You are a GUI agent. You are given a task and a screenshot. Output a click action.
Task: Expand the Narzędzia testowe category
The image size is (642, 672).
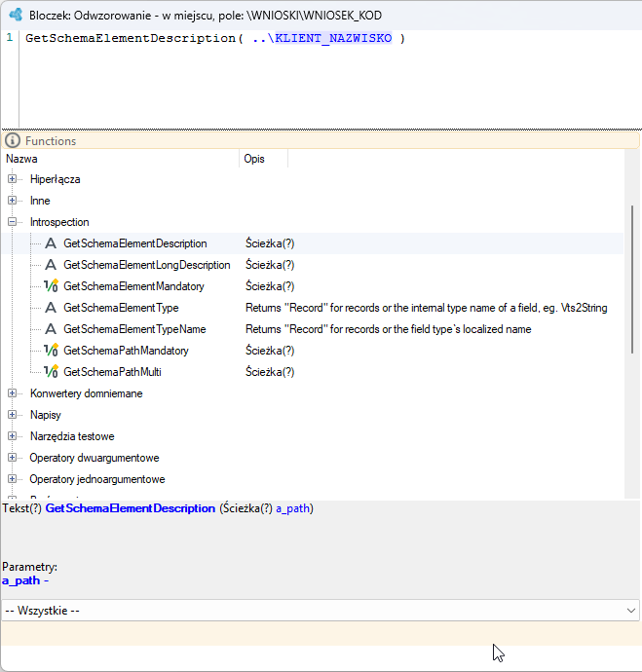pyautogui.click(x=12, y=436)
